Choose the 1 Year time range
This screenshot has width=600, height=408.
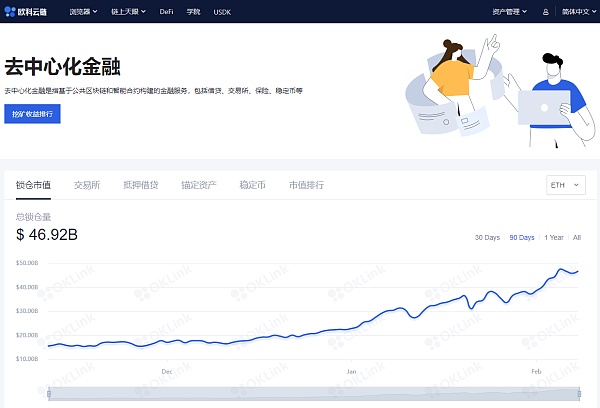pos(553,237)
